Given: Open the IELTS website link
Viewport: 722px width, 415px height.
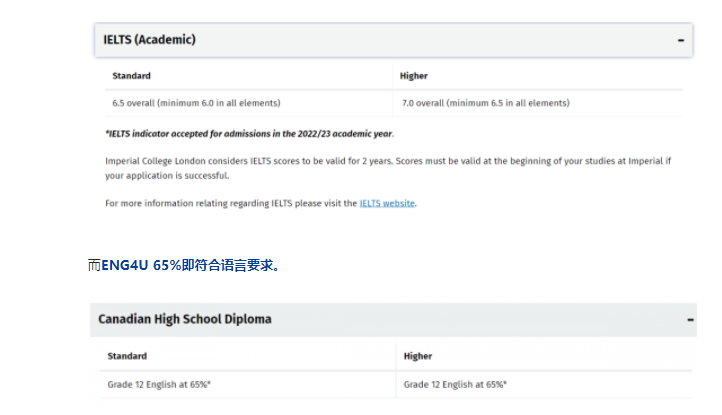Looking at the screenshot, I should click(387, 203).
